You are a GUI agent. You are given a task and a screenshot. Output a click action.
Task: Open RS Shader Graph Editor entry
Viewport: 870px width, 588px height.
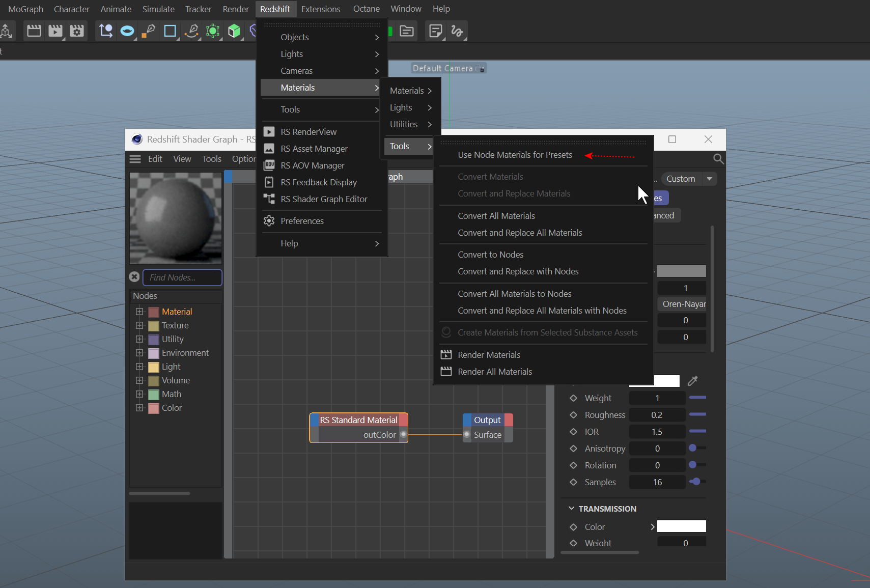tap(322, 199)
